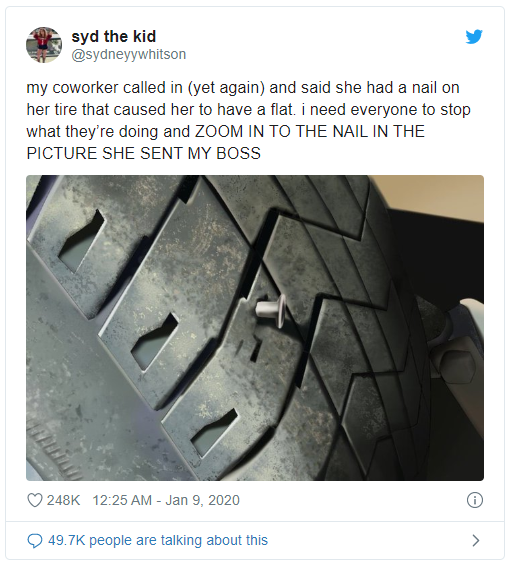Click the tweet line starting "my coworker called in"

(x=243, y=88)
